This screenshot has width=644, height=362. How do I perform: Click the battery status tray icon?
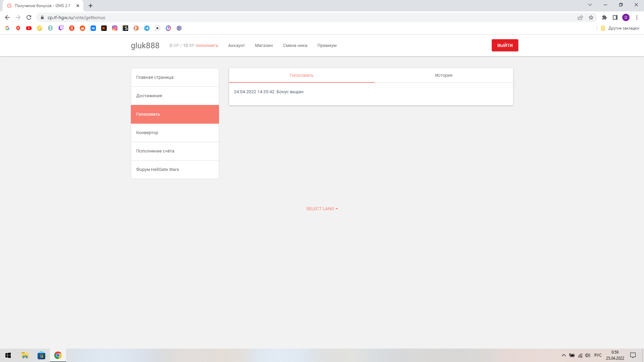pyautogui.click(x=572, y=355)
